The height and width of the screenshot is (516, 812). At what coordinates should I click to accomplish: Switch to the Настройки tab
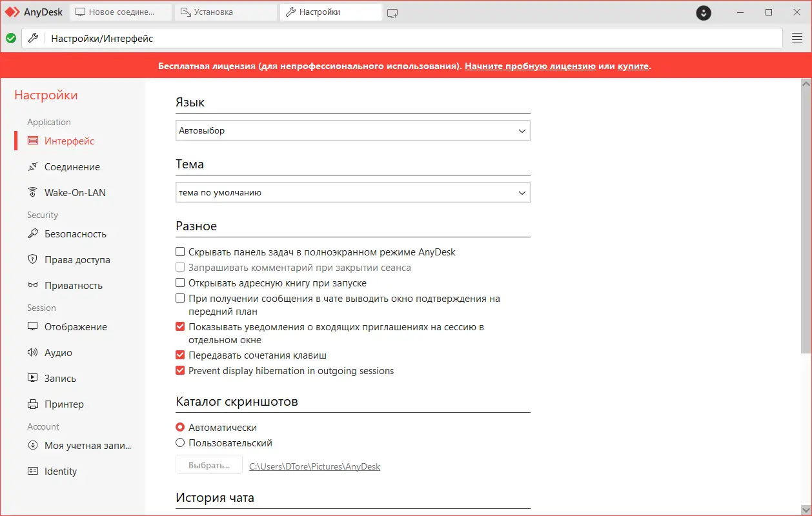click(x=331, y=12)
